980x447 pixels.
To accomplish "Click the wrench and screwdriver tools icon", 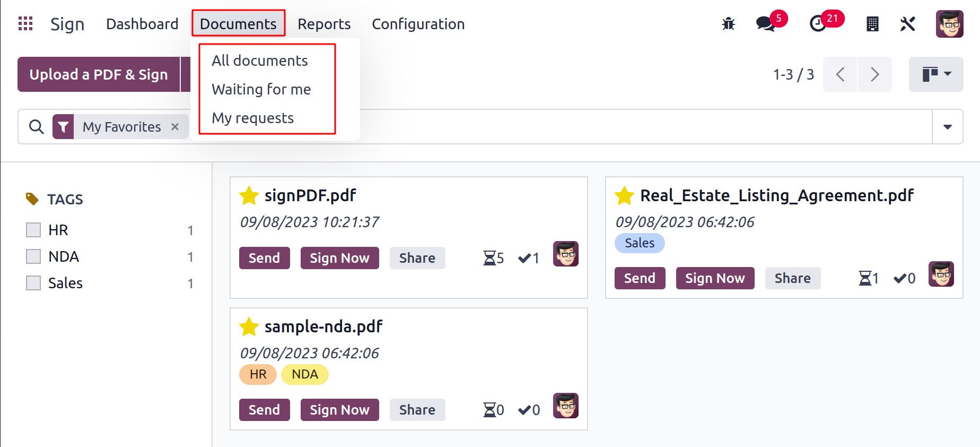I will pyautogui.click(x=907, y=24).
